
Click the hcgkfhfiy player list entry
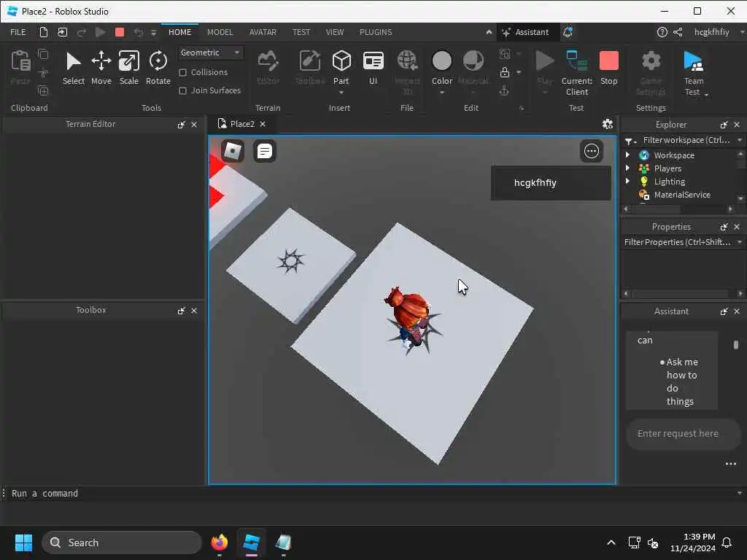coord(551,183)
